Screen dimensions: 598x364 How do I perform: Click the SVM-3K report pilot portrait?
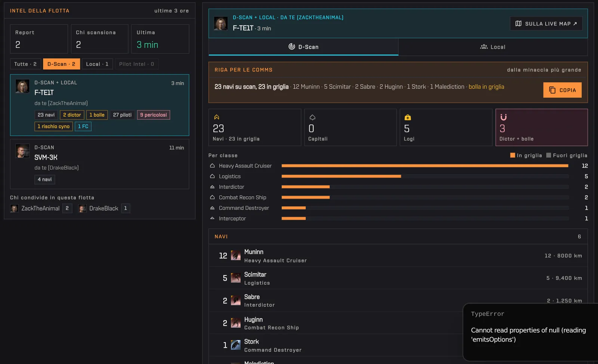click(x=22, y=151)
